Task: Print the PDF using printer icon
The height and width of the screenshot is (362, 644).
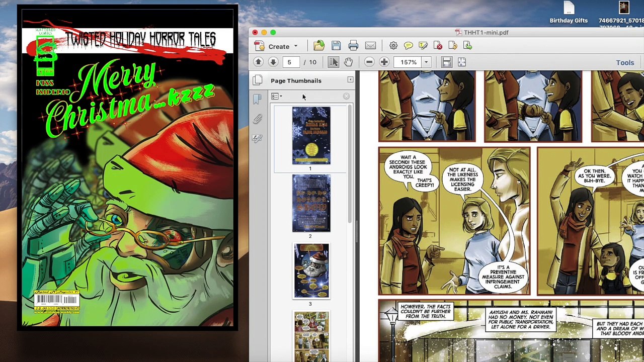Action: pos(353,46)
